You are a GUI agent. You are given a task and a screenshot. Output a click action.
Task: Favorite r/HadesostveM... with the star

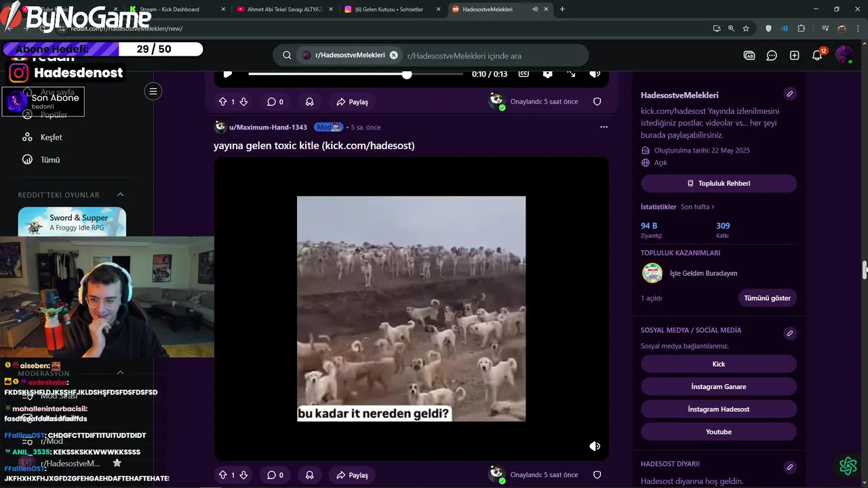pos(117,463)
